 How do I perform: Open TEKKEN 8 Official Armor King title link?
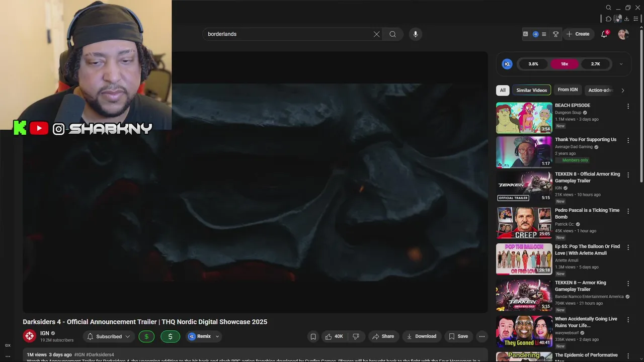[587, 177]
